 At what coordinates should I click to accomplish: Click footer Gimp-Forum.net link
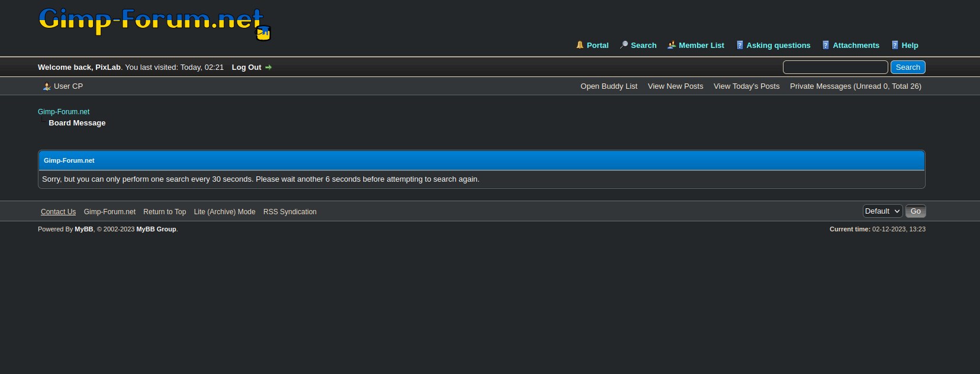point(109,212)
